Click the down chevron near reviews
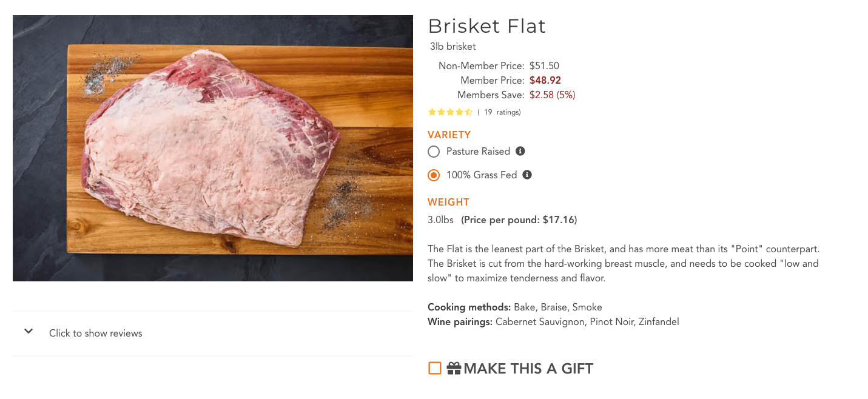 pyautogui.click(x=28, y=331)
